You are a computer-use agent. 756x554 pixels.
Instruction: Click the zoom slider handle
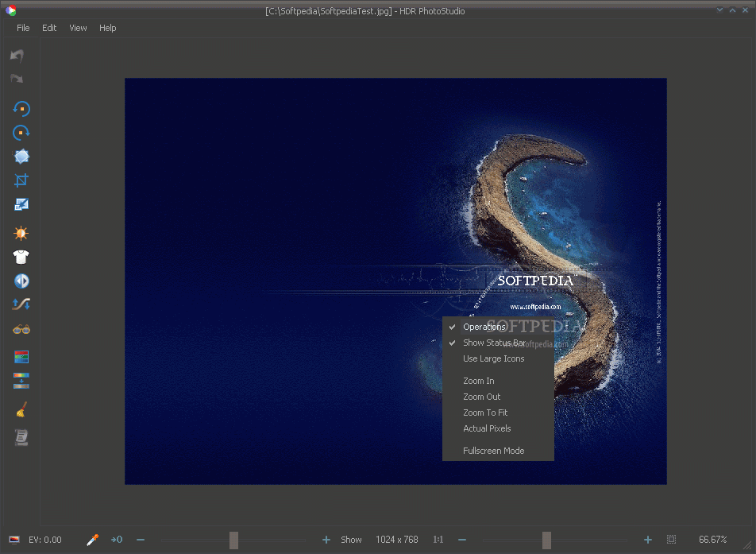point(546,540)
